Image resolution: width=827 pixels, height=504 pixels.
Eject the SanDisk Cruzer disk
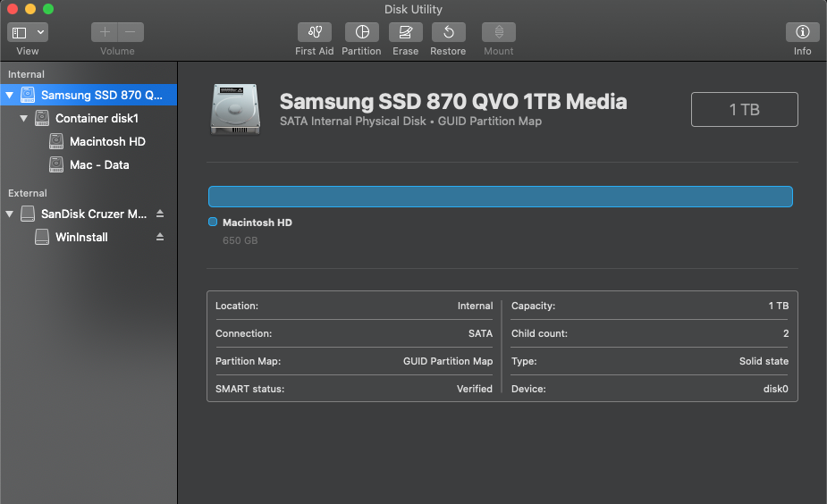(160, 214)
